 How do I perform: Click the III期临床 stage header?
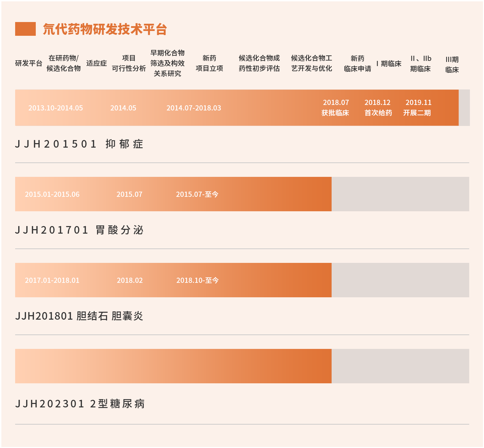(x=452, y=65)
